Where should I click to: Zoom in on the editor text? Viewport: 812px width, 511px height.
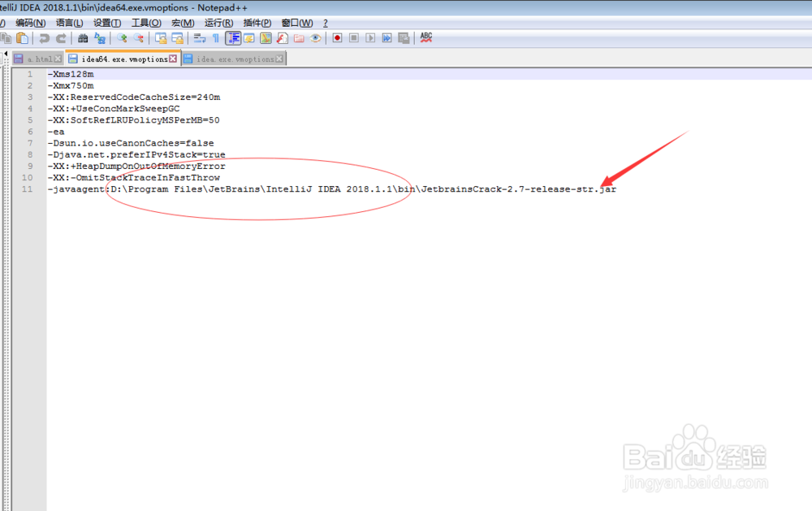(122, 38)
